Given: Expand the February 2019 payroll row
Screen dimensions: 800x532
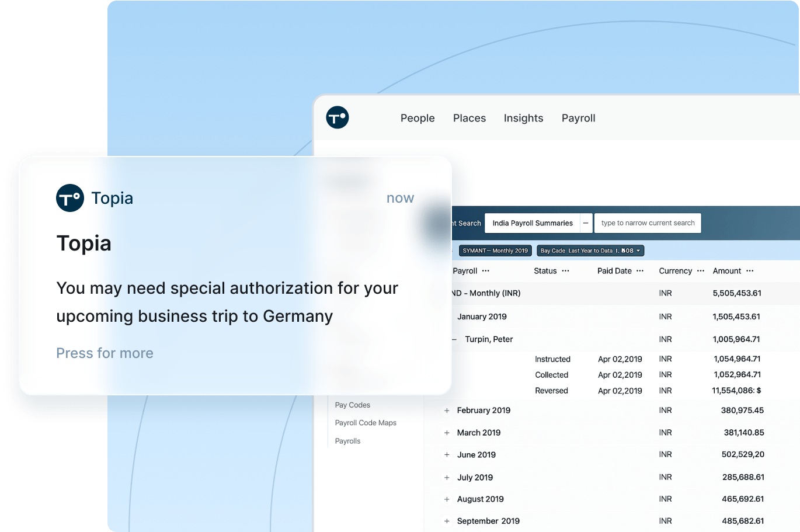Looking at the screenshot, I should [x=447, y=411].
